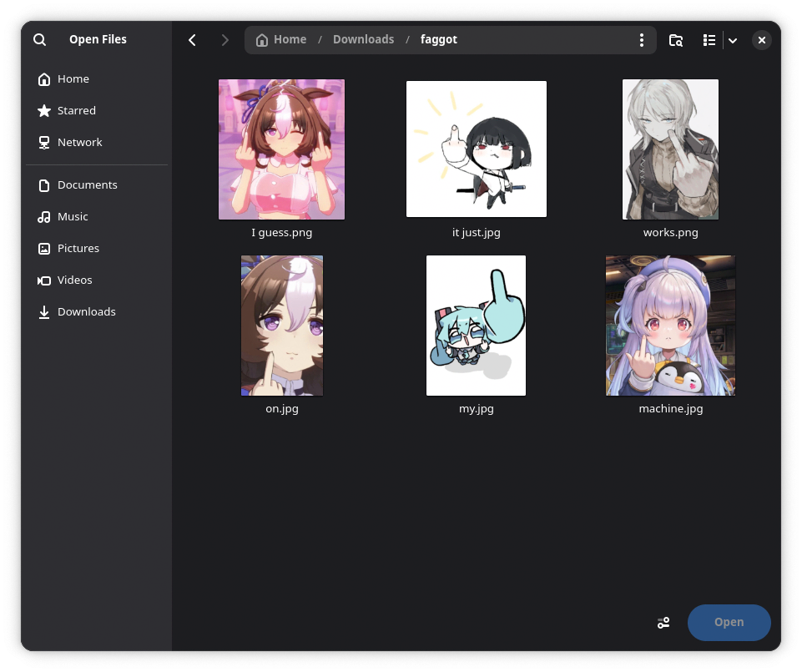Viewport: 802px width, 672px height.
Task: Click the Videos camera icon
Action: [44, 280]
